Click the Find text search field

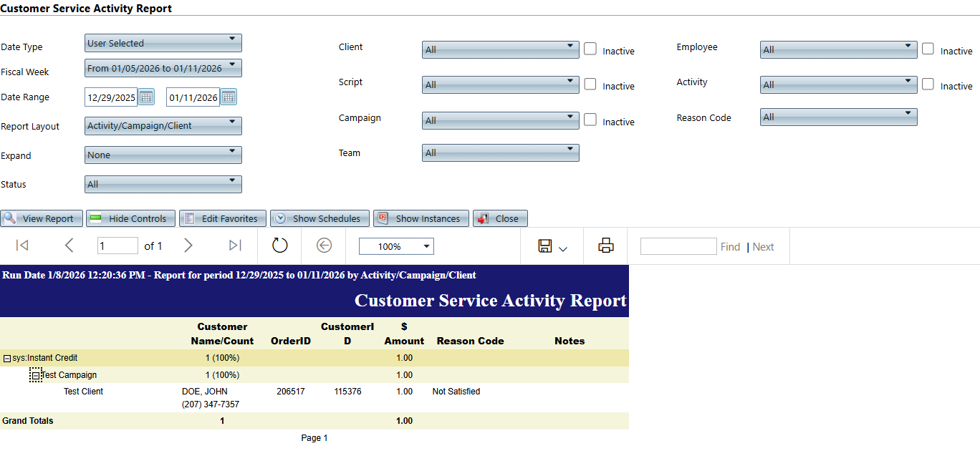(678, 246)
